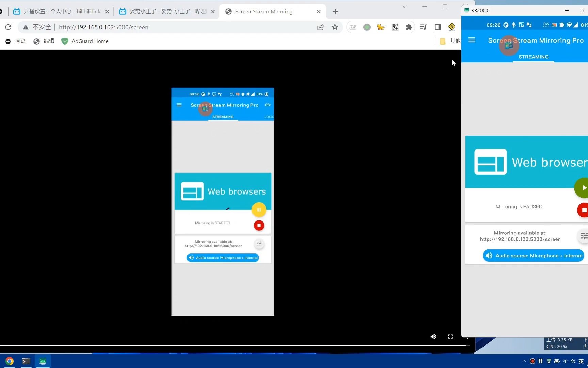Open the AdGuard Home bookmark
Screen dimensions: 588x368
click(85, 41)
